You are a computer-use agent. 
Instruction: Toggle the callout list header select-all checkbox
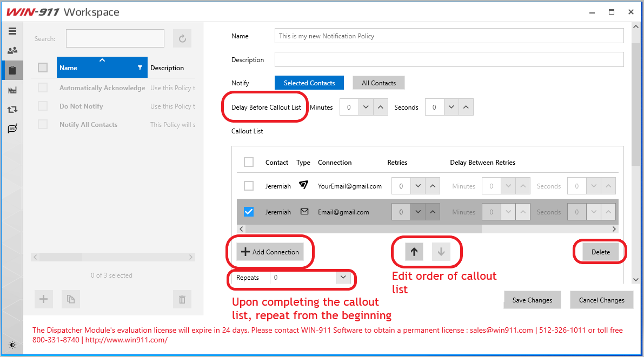click(249, 162)
